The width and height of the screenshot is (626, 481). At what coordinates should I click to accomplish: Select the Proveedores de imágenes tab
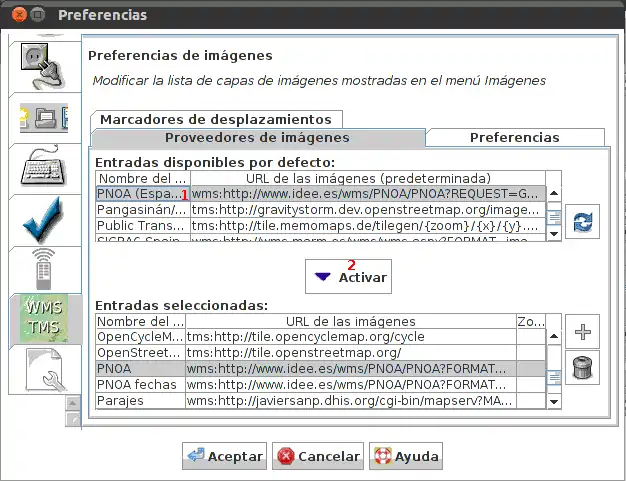(257, 137)
